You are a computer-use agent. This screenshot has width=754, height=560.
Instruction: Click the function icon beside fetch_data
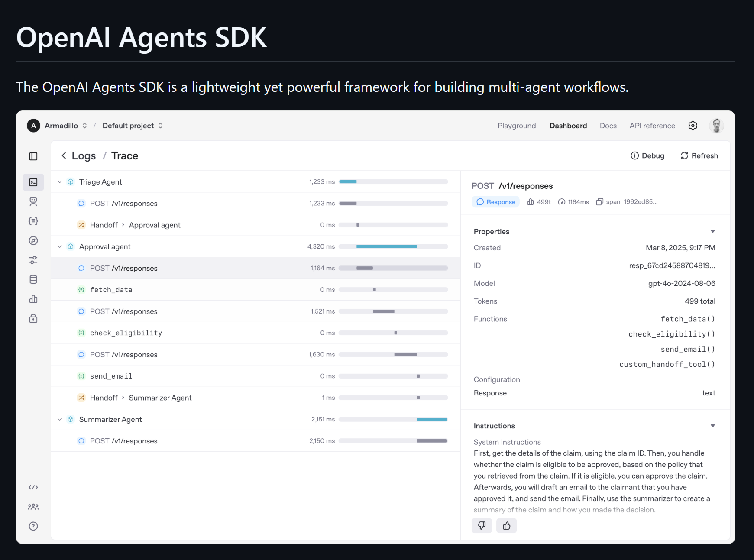coord(81,290)
